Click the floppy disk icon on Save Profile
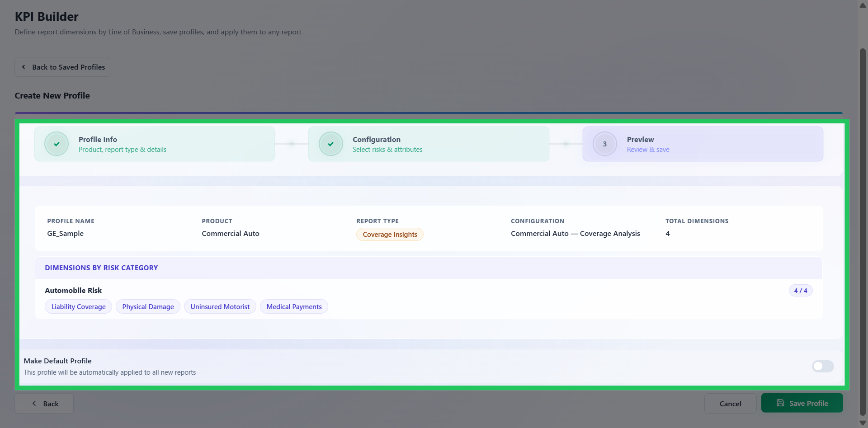Viewport: 868px width, 428px height. 780,403
